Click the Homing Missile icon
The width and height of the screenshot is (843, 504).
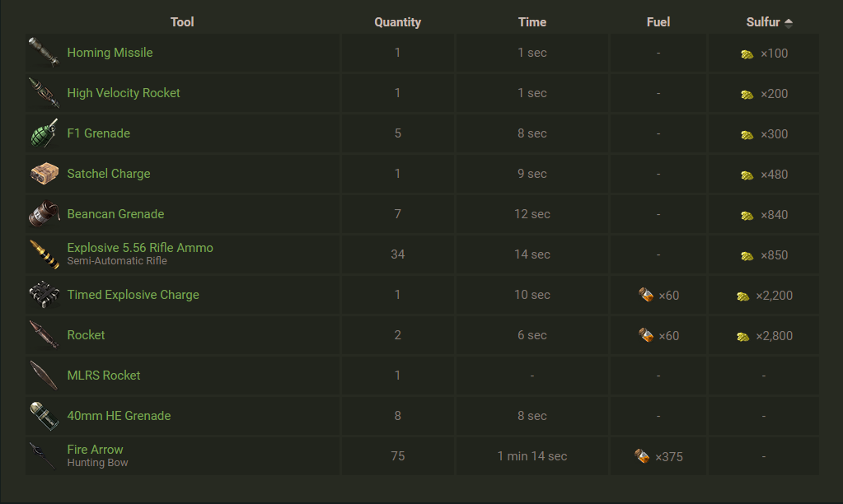[44, 53]
